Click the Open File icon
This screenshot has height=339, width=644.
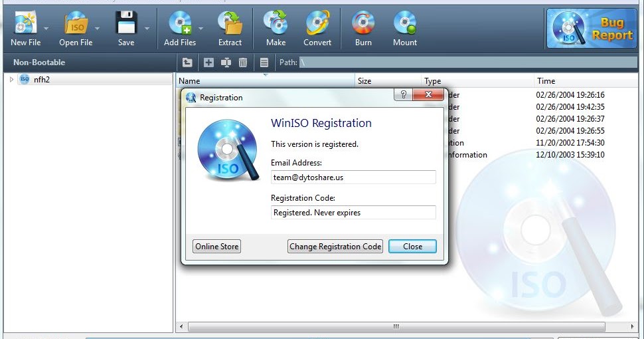[x=76, y=23]
